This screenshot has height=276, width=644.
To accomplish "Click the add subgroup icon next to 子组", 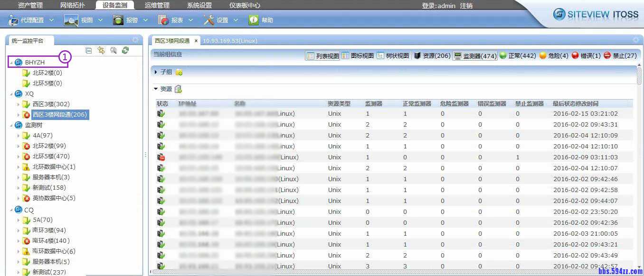I will click(179, 72).
